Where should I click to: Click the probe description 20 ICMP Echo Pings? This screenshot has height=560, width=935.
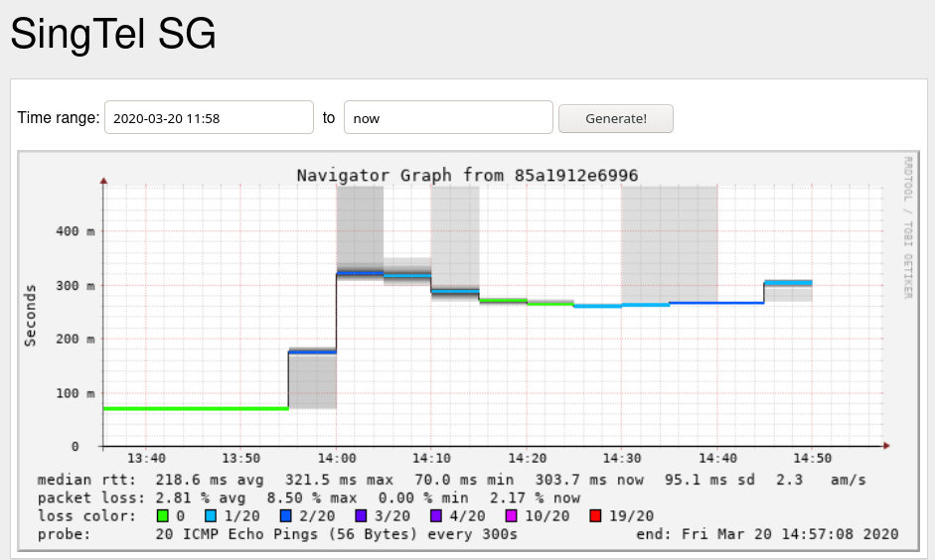click(x=336, y=534)
